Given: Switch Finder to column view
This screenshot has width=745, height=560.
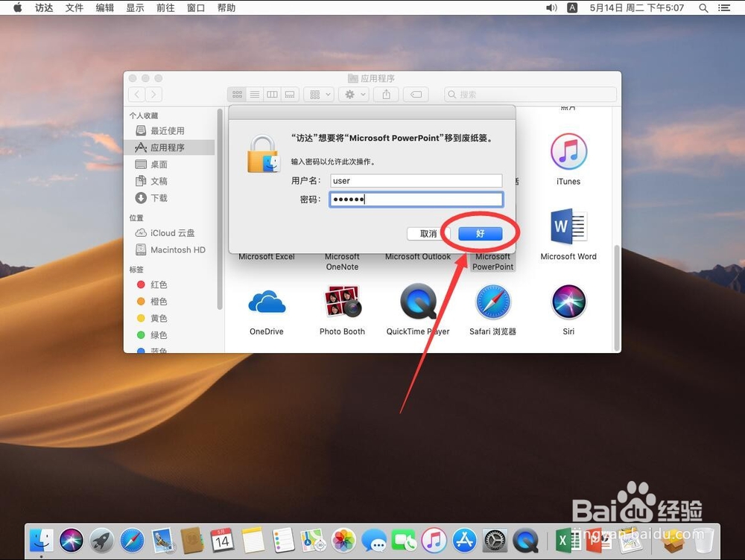Looking at the screenshot, I should (272, 95).
